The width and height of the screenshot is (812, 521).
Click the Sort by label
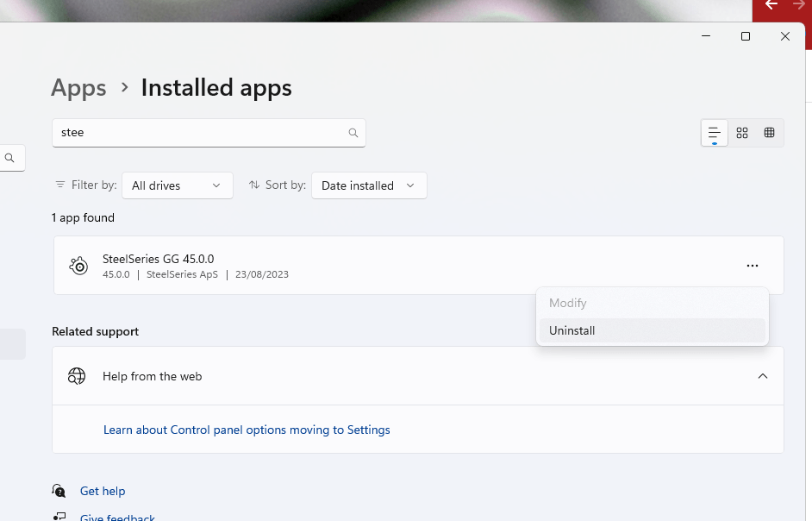[x=285, y=185]
